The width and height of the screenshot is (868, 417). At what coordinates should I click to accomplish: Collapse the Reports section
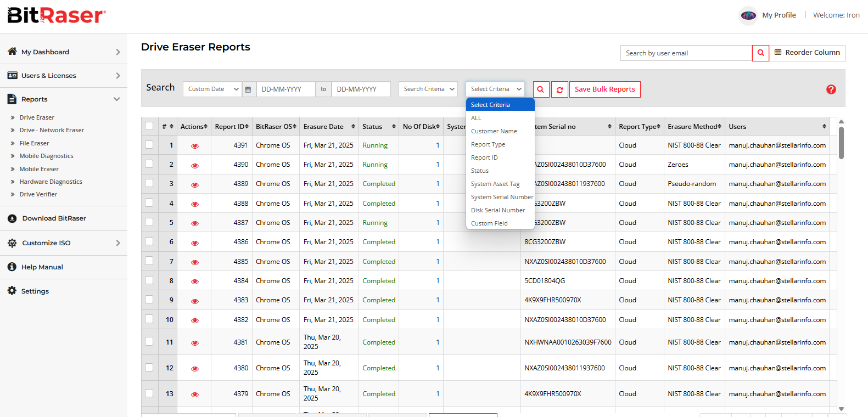point(64,99)
